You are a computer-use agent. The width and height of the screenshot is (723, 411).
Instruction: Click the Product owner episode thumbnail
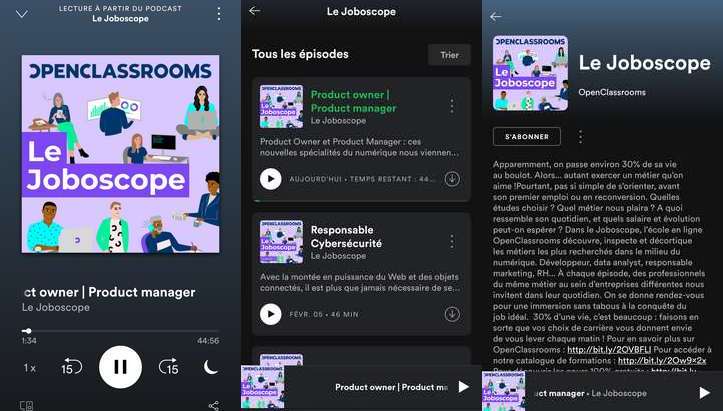281,106
